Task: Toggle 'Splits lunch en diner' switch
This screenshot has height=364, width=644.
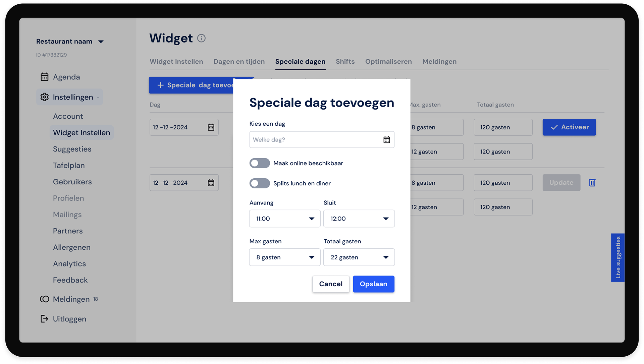Action: pos(260,183)
